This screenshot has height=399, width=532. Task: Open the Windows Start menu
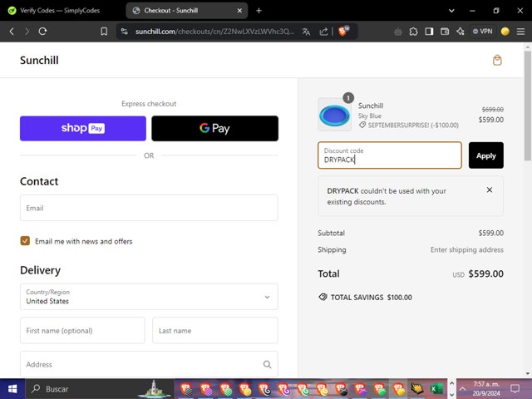coord(12,389)
